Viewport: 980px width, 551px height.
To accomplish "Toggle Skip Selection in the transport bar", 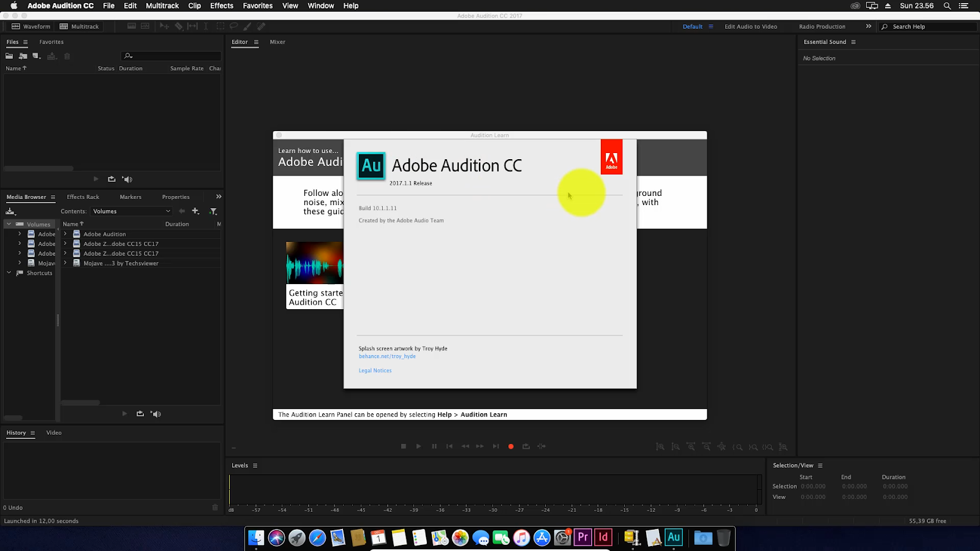I will click(541, 446).
